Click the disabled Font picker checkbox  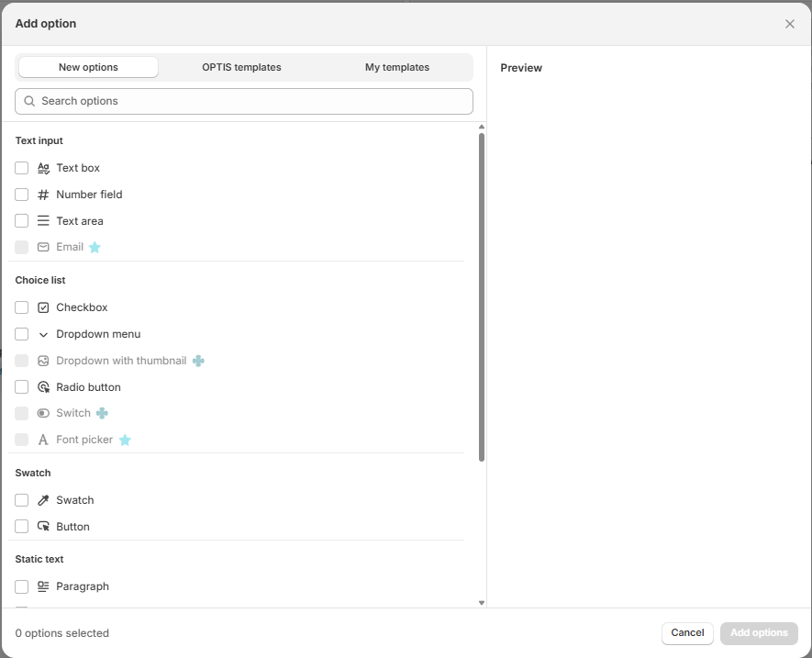click(x=22, y=440)
